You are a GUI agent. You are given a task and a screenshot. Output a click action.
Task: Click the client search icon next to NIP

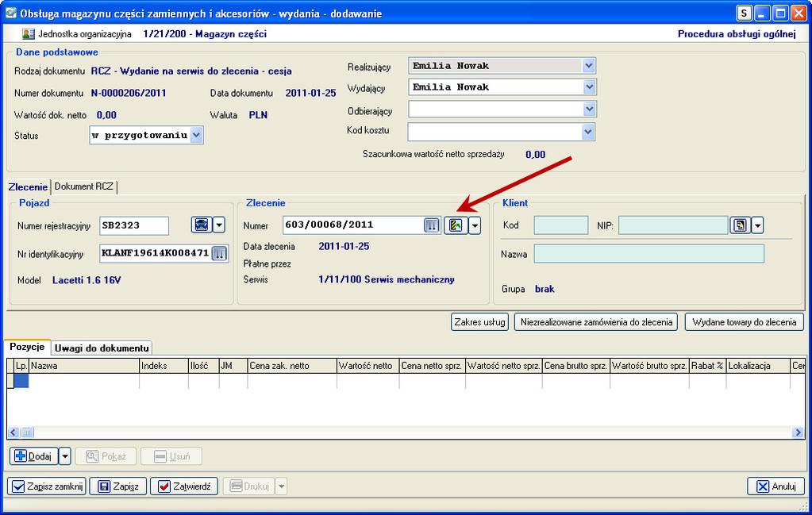pyautogui.click(x=740, y=225)
